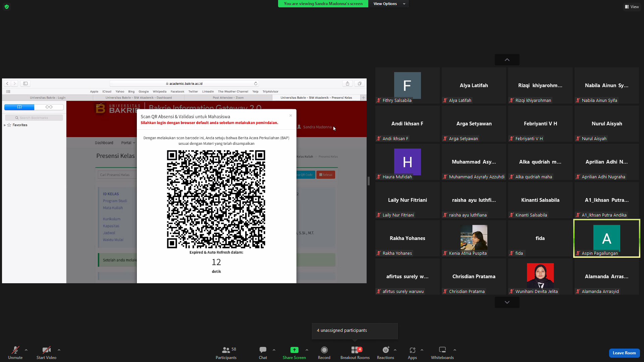Select Bookmarks view in Safari sidebar
Viewport: 644px width, 362px height.
point(19,107)
